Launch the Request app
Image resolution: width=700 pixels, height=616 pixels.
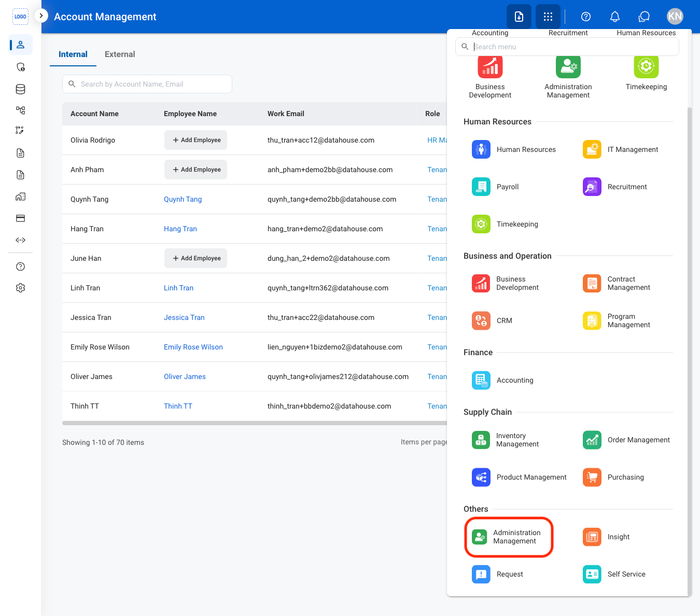(497, 574)
